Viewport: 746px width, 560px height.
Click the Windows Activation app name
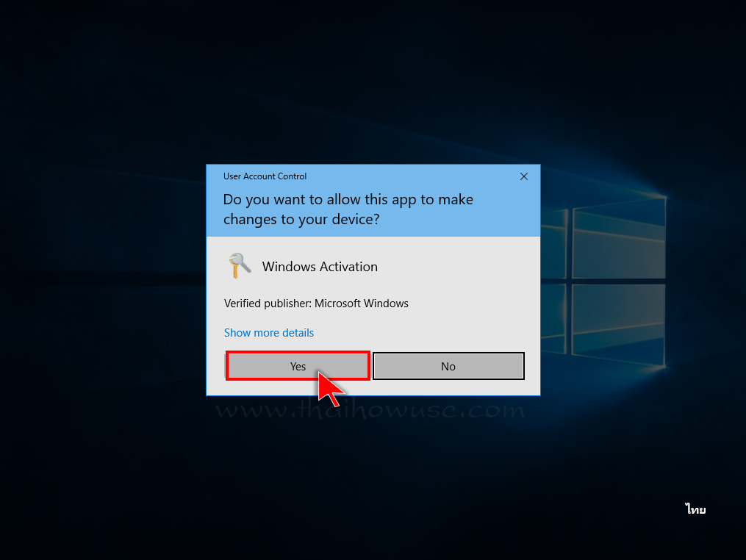(320, 267)
